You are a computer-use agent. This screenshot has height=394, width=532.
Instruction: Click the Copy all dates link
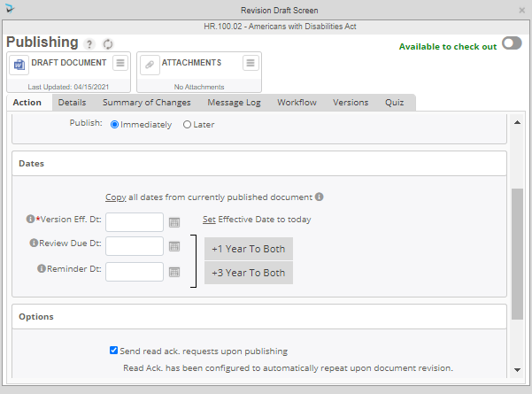click(x=116, y=197)
